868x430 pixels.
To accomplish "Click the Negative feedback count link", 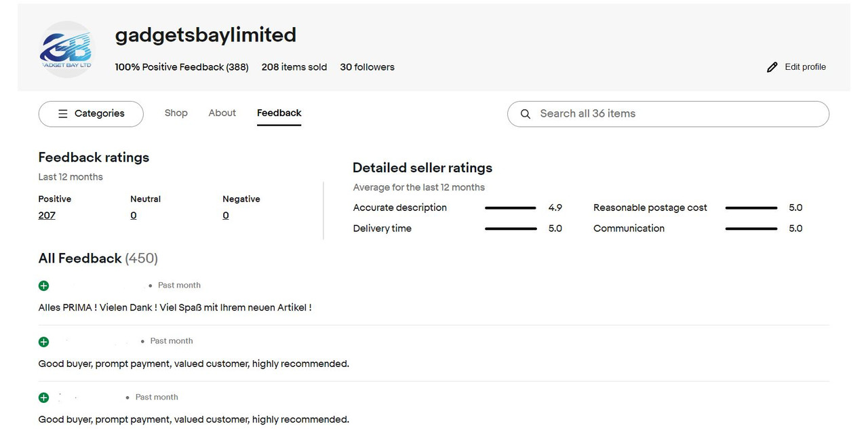I will [x=226, y=216].
